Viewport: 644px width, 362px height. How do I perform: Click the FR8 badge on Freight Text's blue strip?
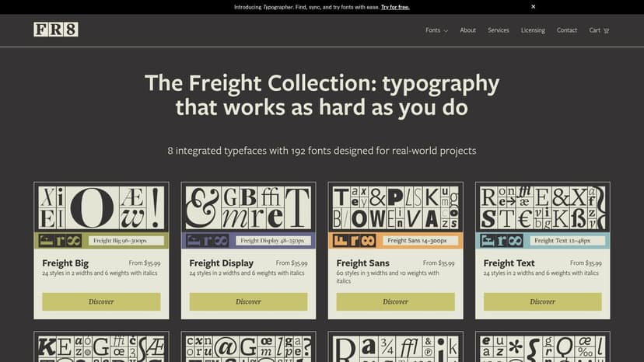(501, 241)
